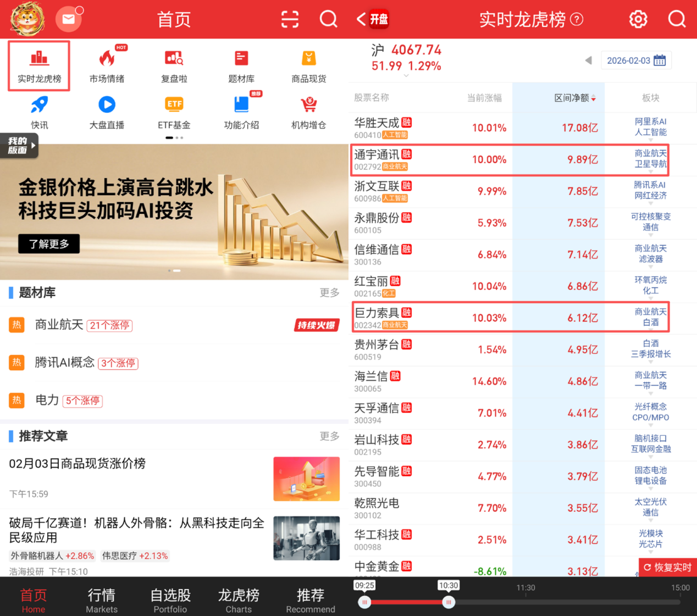
Task: Sort by 区间净额 column header
Action: click(x=574, y=98)
